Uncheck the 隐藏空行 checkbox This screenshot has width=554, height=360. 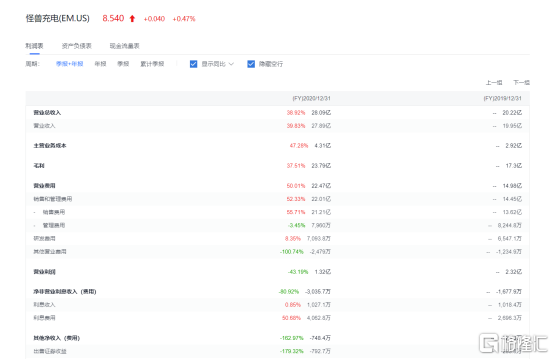click(251, 64)
